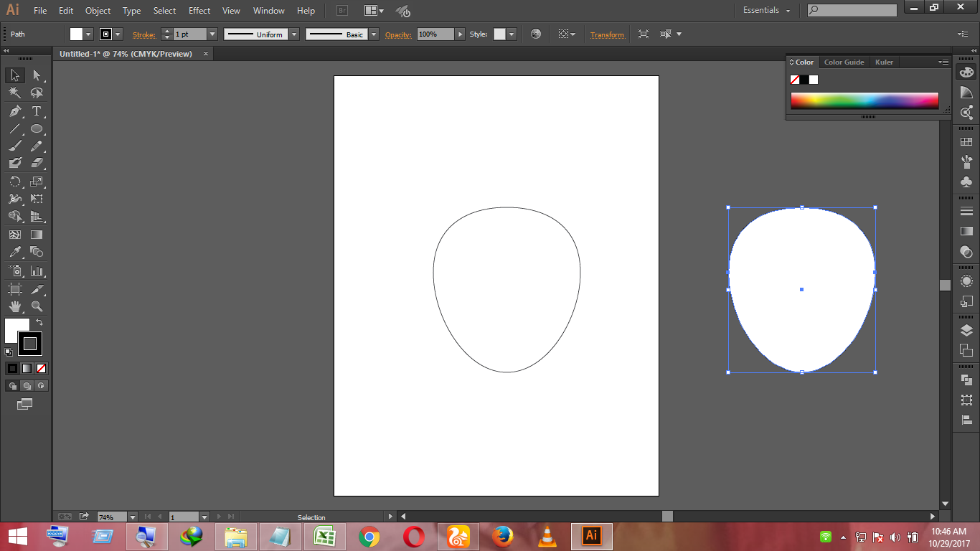Image resolution: width=980 pixels, height=551 pixels.
Task: Set paint mode to Color
Action: pyautogui.click(x=12, y=368)
